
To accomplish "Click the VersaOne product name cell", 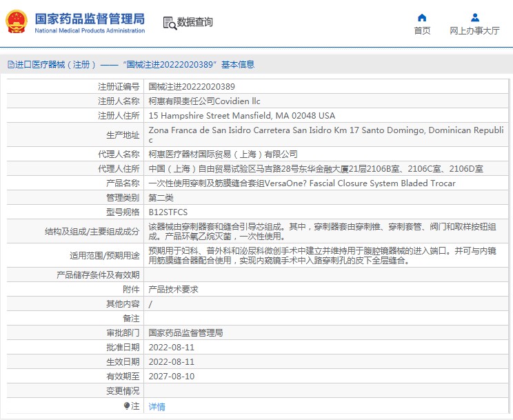I will coord(302,183).
